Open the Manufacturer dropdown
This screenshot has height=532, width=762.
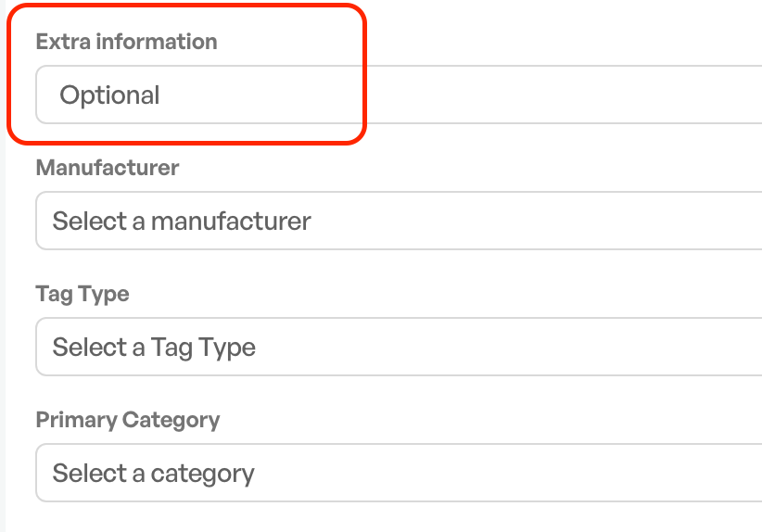tap(399, 221)
